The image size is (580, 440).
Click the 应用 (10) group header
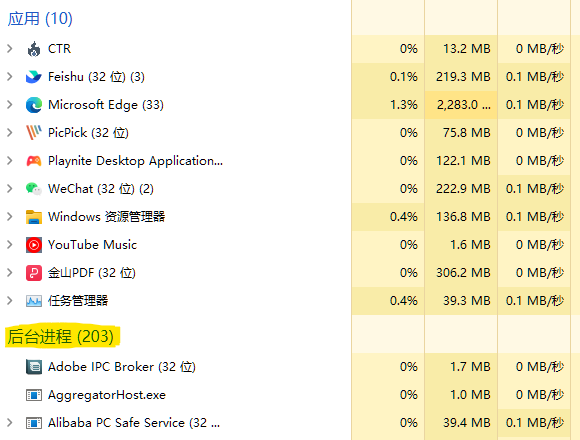click(40, 18)
